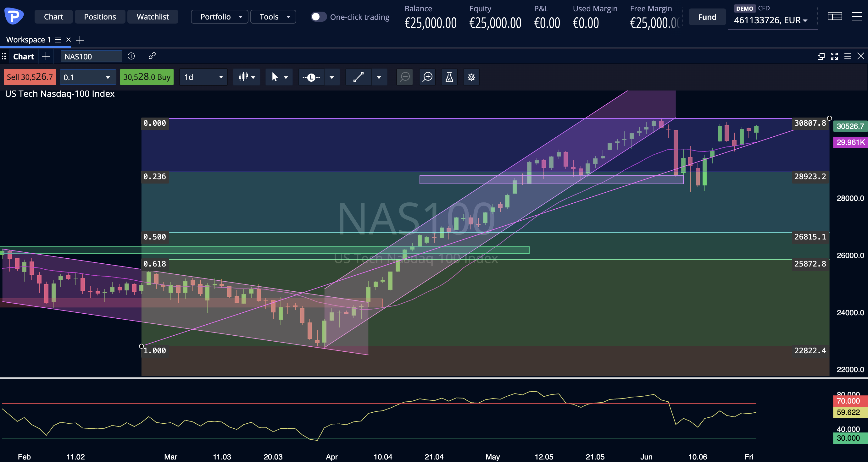
Task: Open the Watchlist tab
Action: pos(153,16)
